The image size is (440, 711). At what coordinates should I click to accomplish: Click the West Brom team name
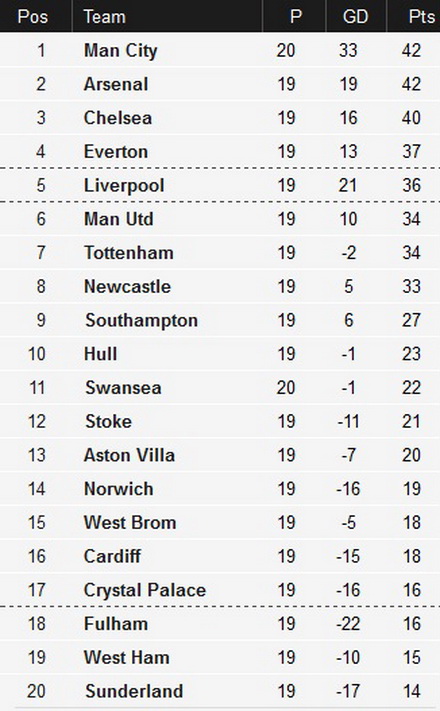[x=130, y=522]
